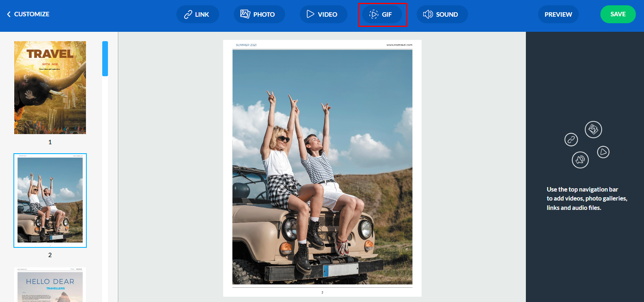
Task: Click the back chevron icon beside Customize
Action: click(9, 14)
